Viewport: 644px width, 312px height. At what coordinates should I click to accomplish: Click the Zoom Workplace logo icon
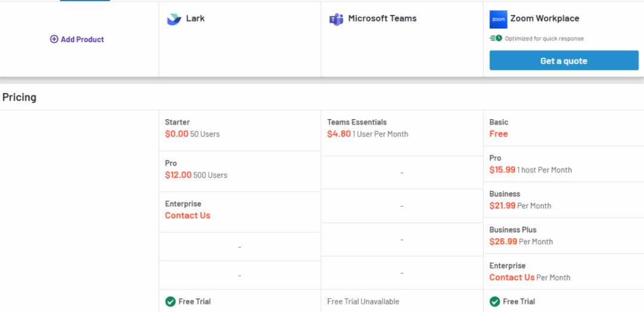pos(498,19)
